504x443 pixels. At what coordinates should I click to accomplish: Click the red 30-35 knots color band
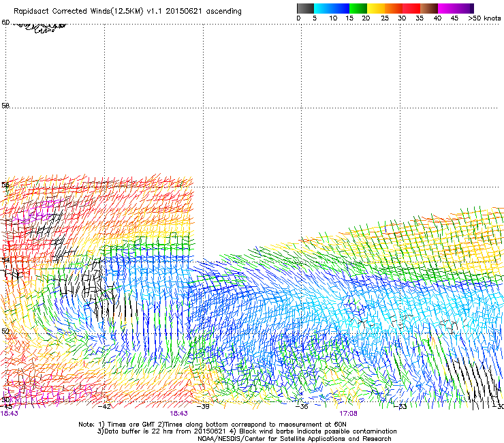click(411, 8)
